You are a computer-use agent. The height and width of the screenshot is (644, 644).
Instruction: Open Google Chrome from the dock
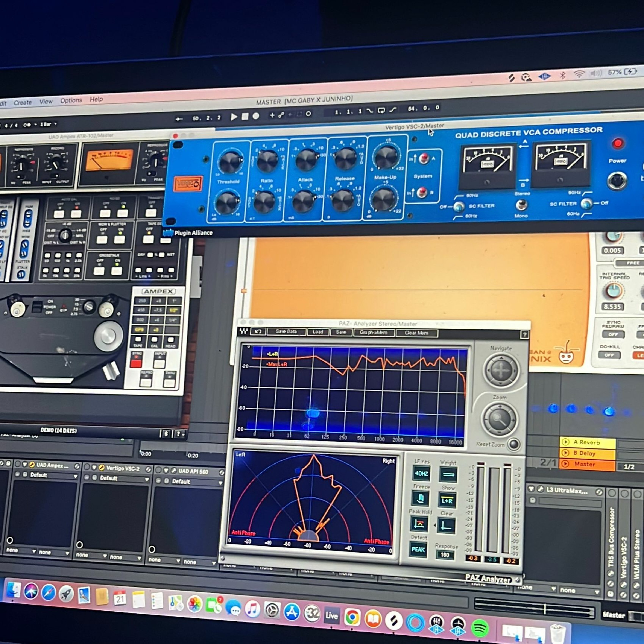click(352, 617)
